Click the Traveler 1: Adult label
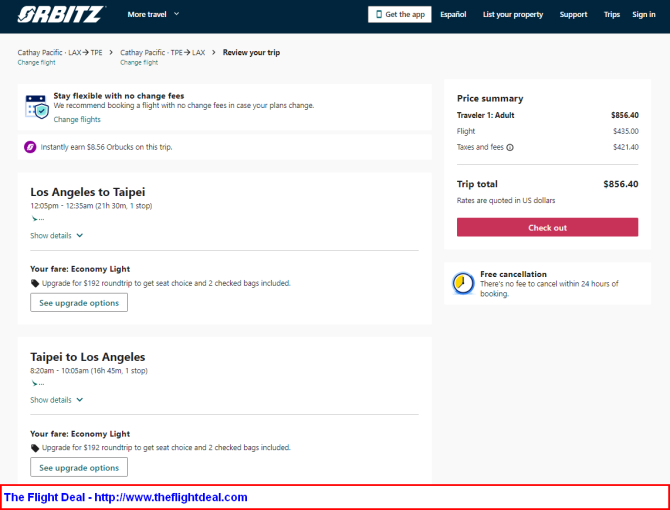This screenshot has height=510, width=670. click(x=485, y=115)
